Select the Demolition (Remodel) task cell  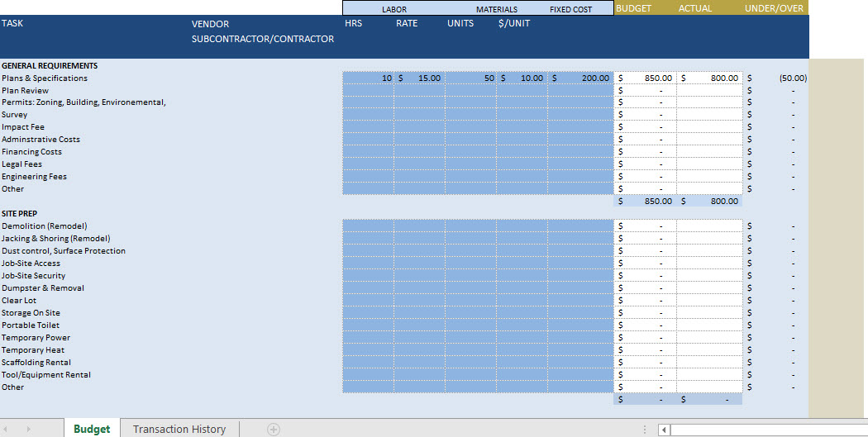[x=45, y=226]
